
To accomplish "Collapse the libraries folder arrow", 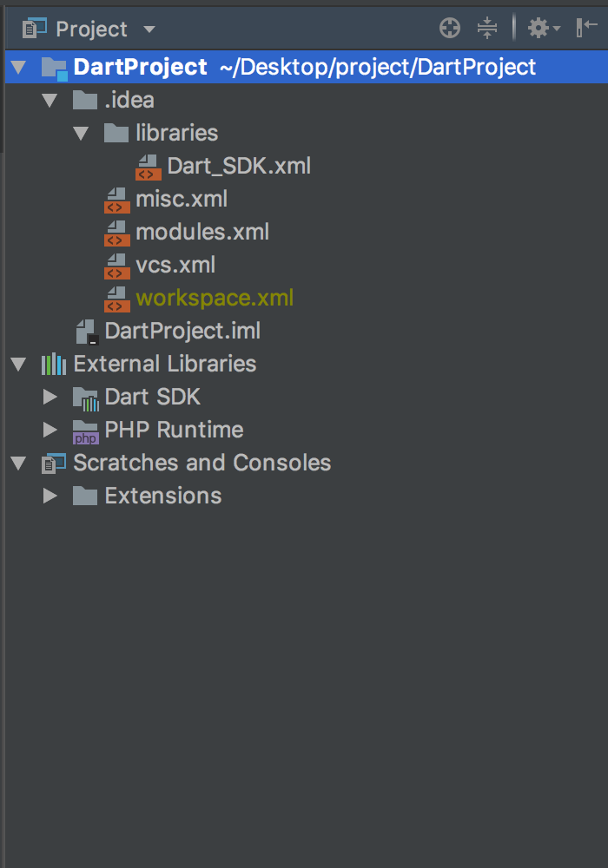I will [82, 134].
